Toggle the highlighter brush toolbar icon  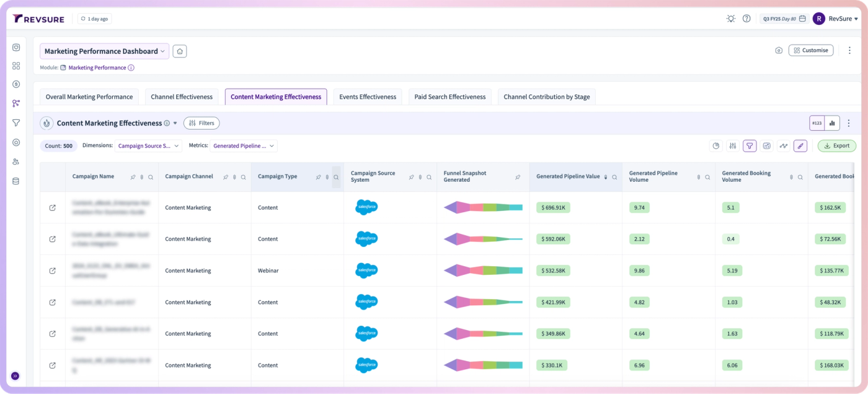coord(800,146)
